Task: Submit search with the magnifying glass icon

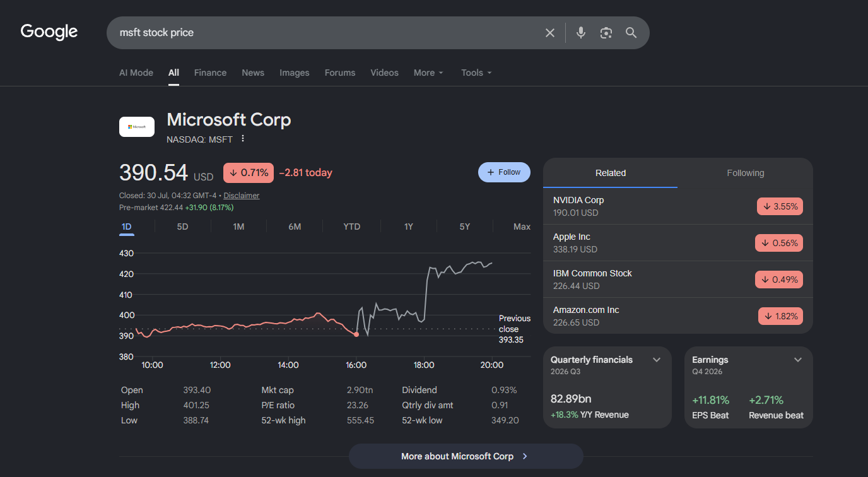Action: pyautogui.click(x=631, y=33)
